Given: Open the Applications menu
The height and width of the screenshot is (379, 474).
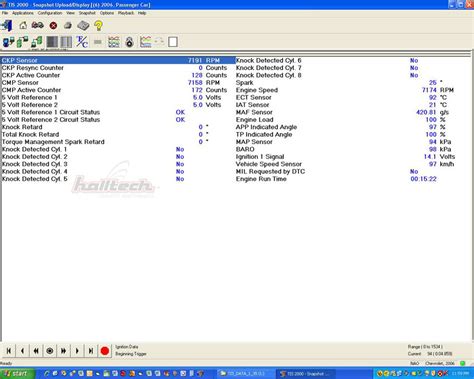Looking at the screenshot, I should coord(23,13).
